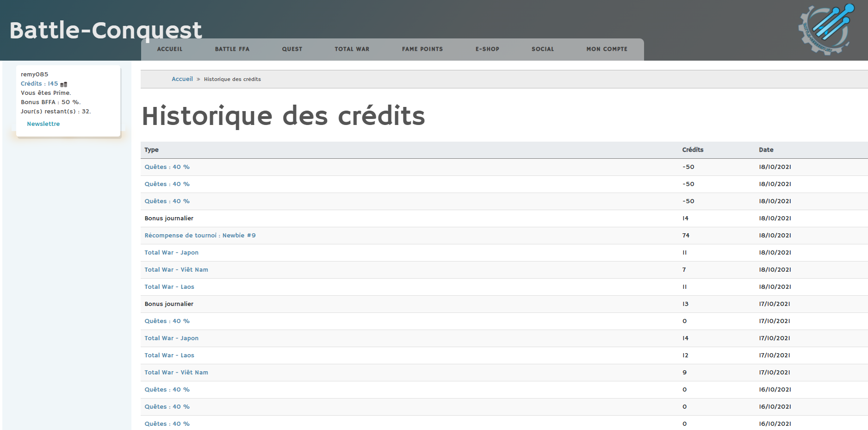The width and height of the screenshot is (868, 430).
Task: Open the Accueil menu item
Action: click(x=170, y=49)
